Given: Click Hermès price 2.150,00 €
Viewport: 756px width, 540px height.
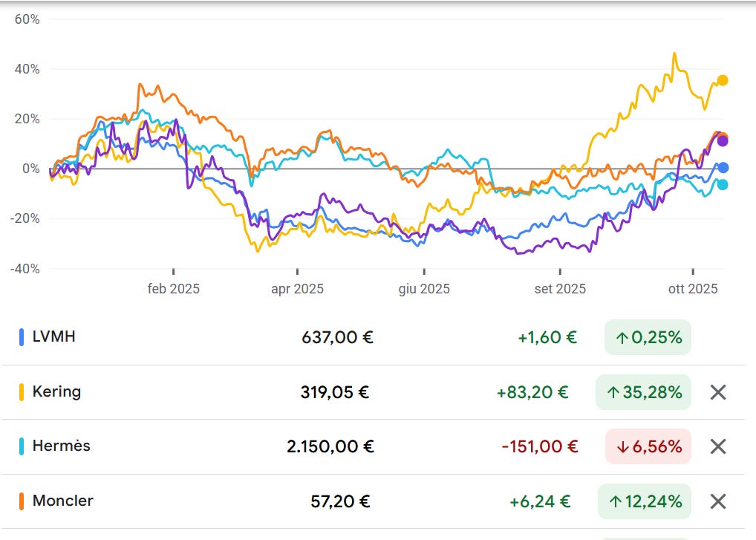Looking at the screenshot, I should pos(330,447).
